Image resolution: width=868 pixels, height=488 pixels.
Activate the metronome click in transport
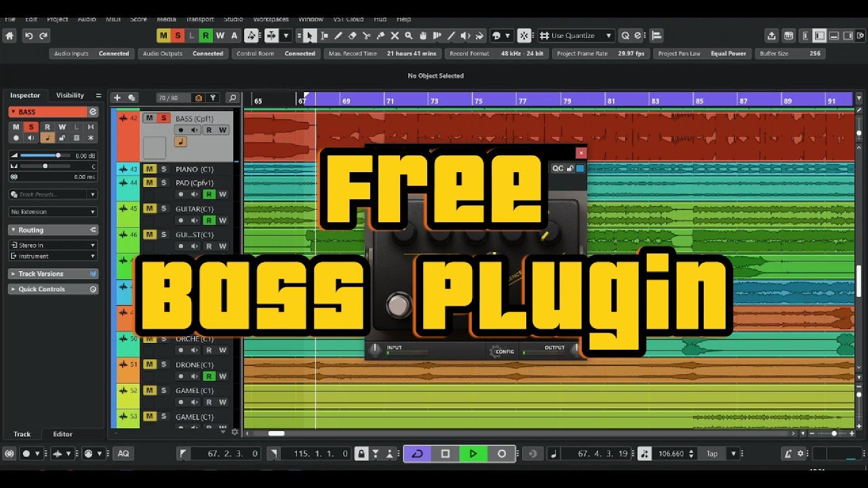(788, 454)
